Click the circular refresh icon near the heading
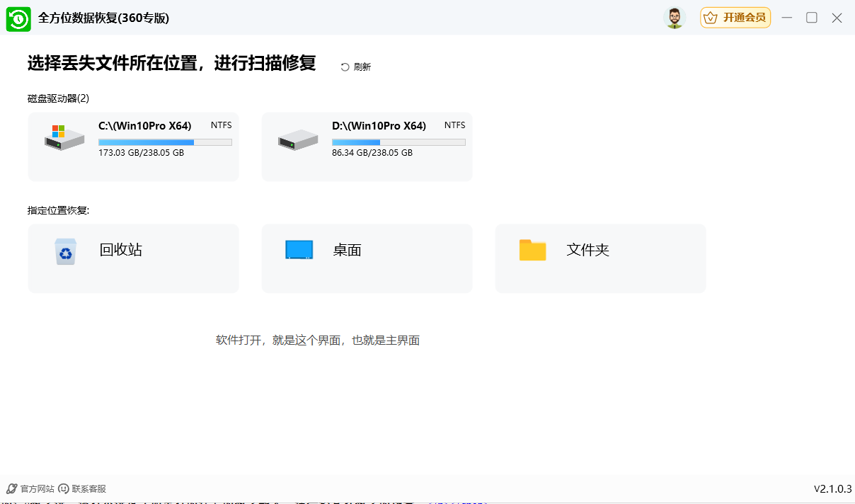This screenshot has width=855, height=504. (x=345, y=66)
